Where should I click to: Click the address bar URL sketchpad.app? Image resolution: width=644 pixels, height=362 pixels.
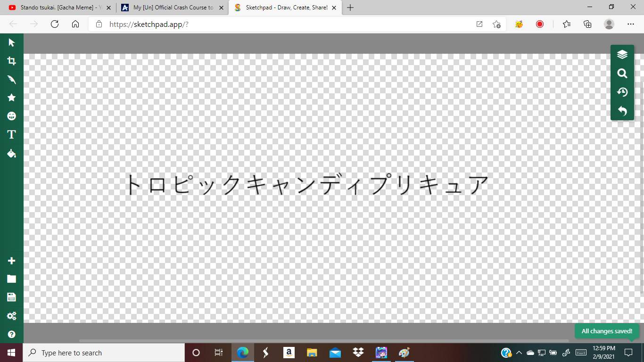(x=149, y=24)
